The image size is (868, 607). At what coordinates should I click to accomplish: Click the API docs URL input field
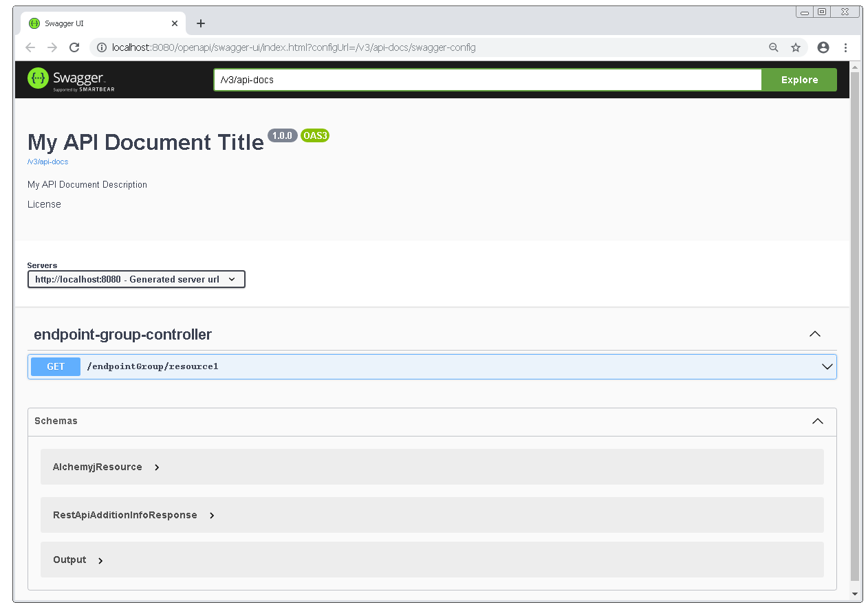487,80
